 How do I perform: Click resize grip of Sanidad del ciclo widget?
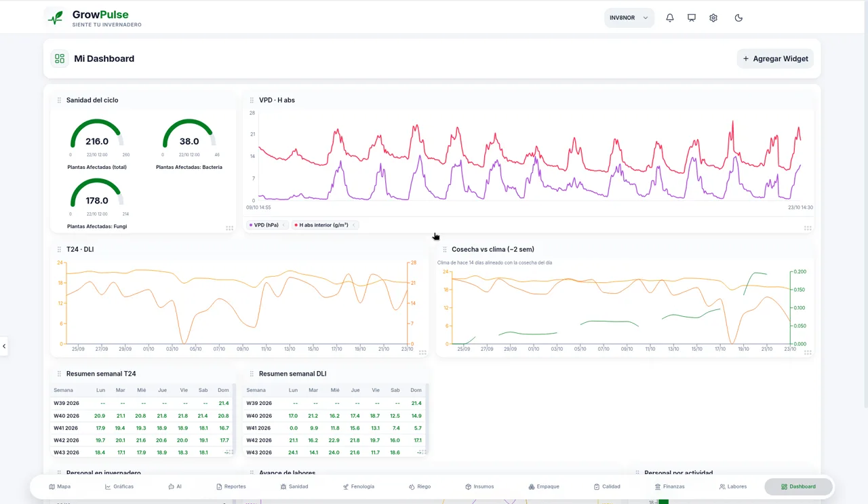tap(229, 228)
